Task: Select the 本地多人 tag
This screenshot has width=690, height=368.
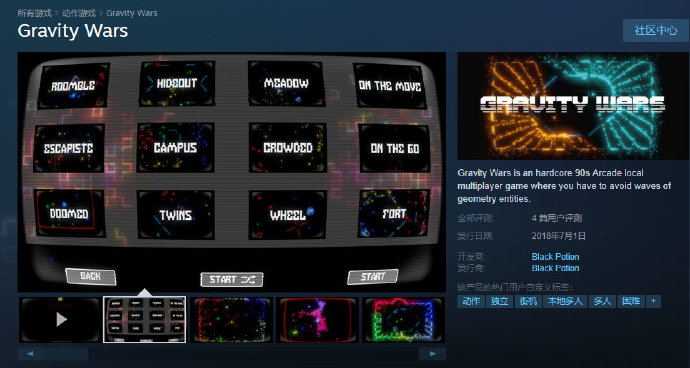Action: pos(565,302)
